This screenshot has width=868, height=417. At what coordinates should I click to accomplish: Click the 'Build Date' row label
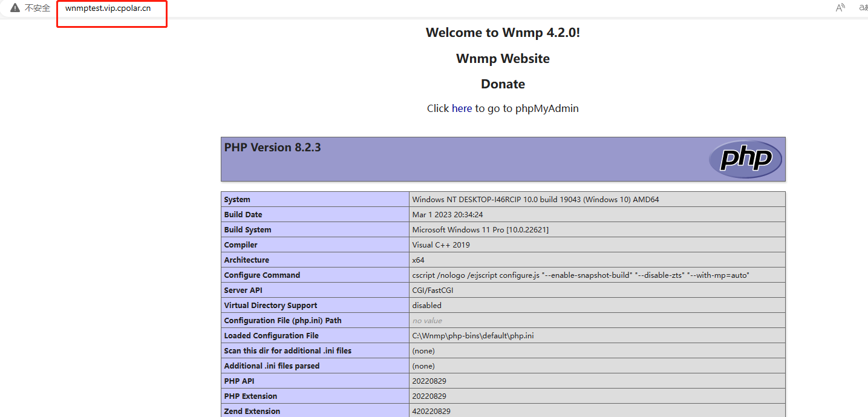click(243, 215)
